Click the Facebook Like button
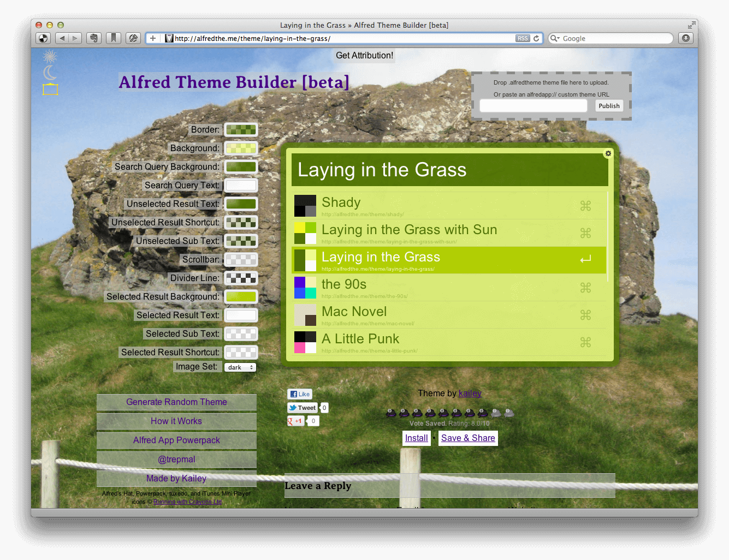This screenshot has width=729, height=560. [300, 394]
